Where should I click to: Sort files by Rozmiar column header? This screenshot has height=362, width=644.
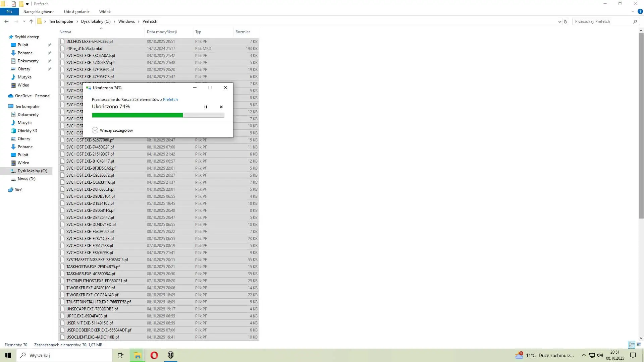[x=243, y=32]
